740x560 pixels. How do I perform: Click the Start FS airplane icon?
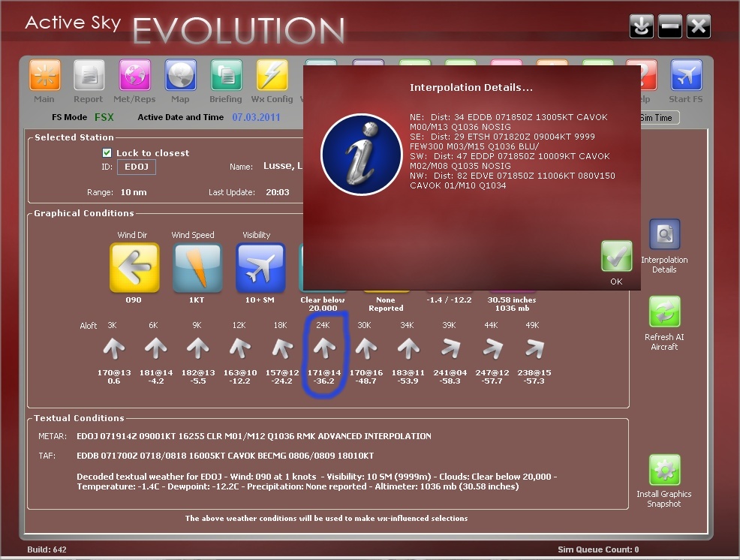coord(686,74)
